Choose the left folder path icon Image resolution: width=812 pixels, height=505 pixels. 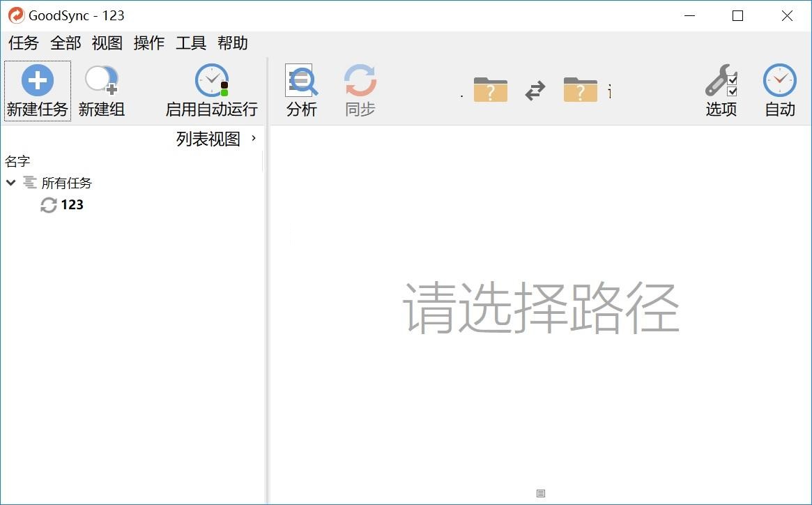[x=491, y=89]
